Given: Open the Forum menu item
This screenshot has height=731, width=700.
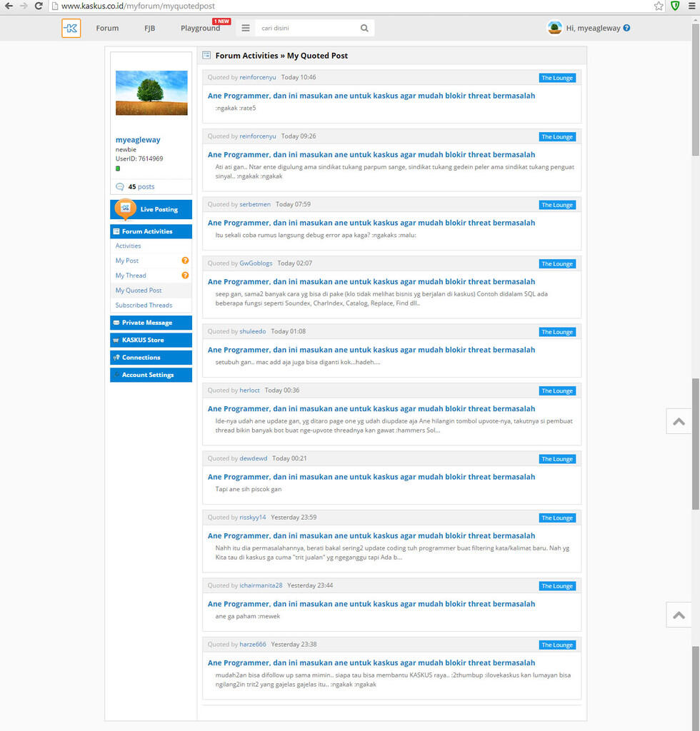Looking at the screenshot, I should click(x=107, y=28).
